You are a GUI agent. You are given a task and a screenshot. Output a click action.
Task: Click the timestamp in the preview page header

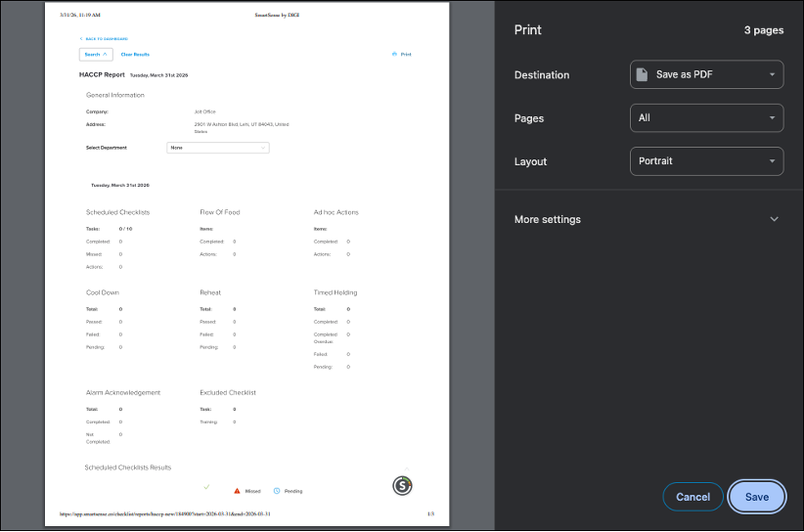(80, 16)
